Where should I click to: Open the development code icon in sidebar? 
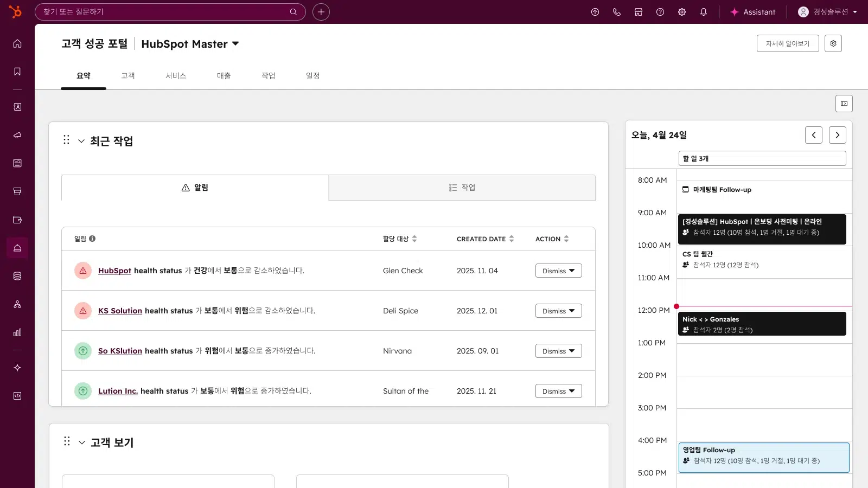(17, 396)
